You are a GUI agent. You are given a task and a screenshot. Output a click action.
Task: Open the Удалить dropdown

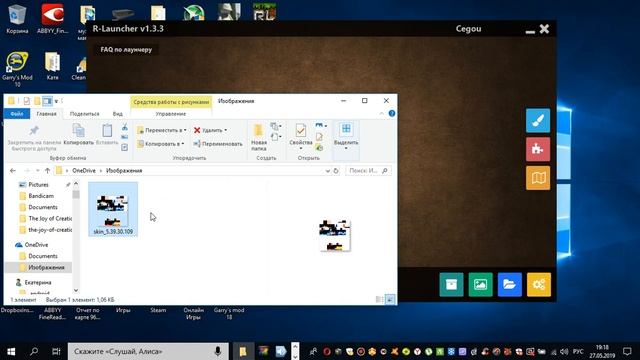click(210, 130)
